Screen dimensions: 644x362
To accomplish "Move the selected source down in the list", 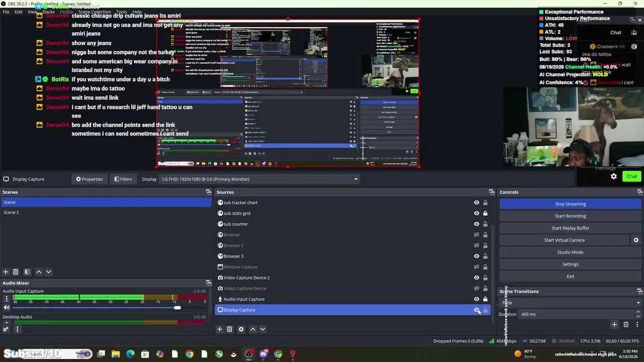I will (263, 329).
